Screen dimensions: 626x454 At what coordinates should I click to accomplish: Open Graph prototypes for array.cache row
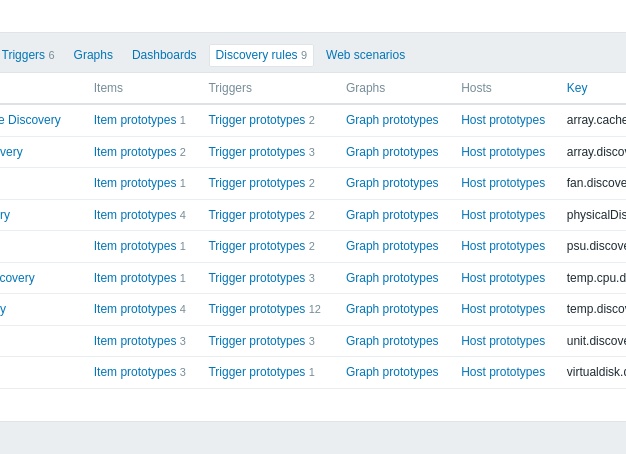pyautogui.click(x=392, y=120)
